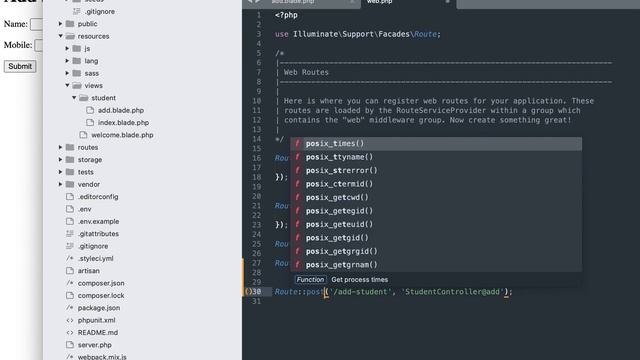This screenshot has width=640, height=360.
Task: Click icon beside composer.json
Action: click(70, 283)
